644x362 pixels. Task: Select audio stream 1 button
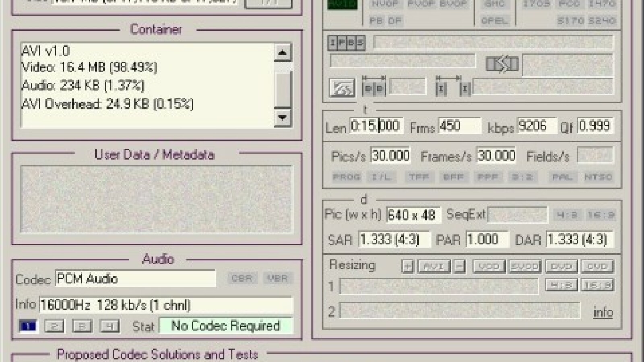[28, 326]
